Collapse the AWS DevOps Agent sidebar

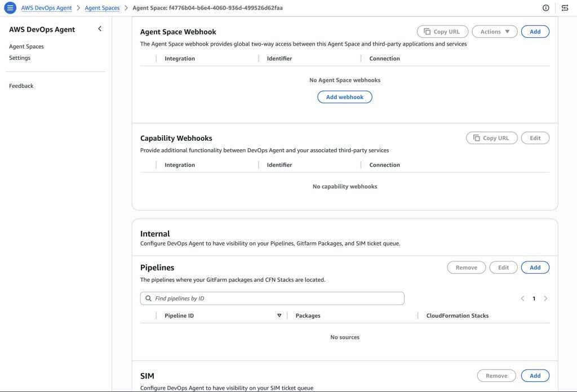100,29
